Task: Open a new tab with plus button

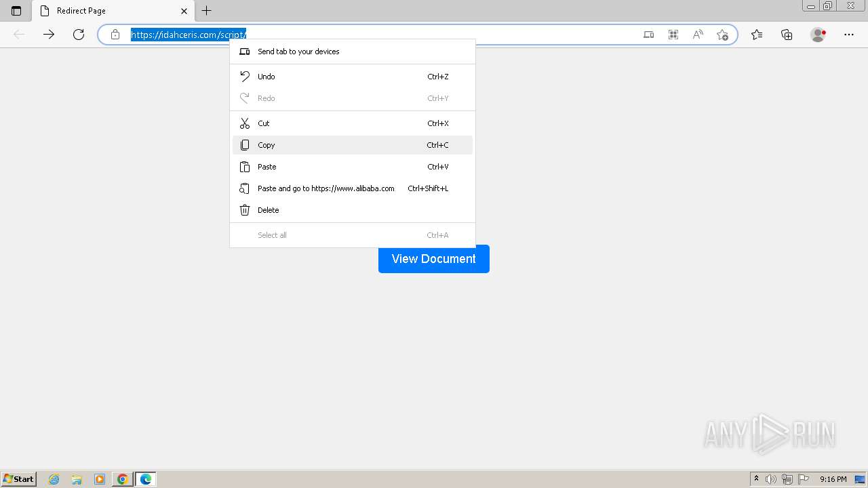Action: click(x=207, y=11)
